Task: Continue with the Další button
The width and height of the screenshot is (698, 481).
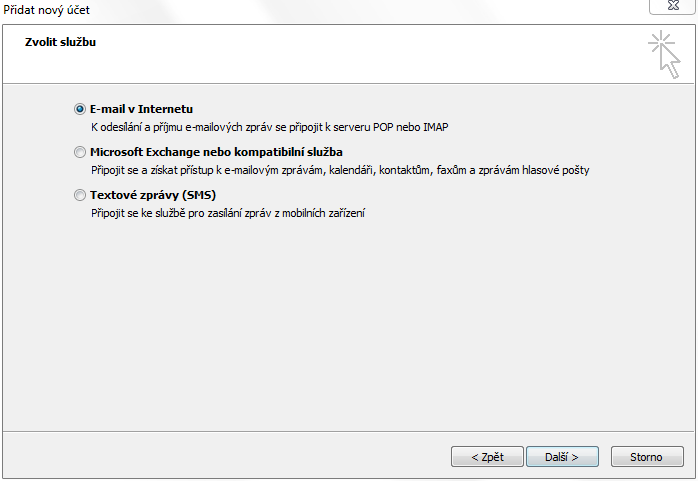Action: tap(562, 457)
